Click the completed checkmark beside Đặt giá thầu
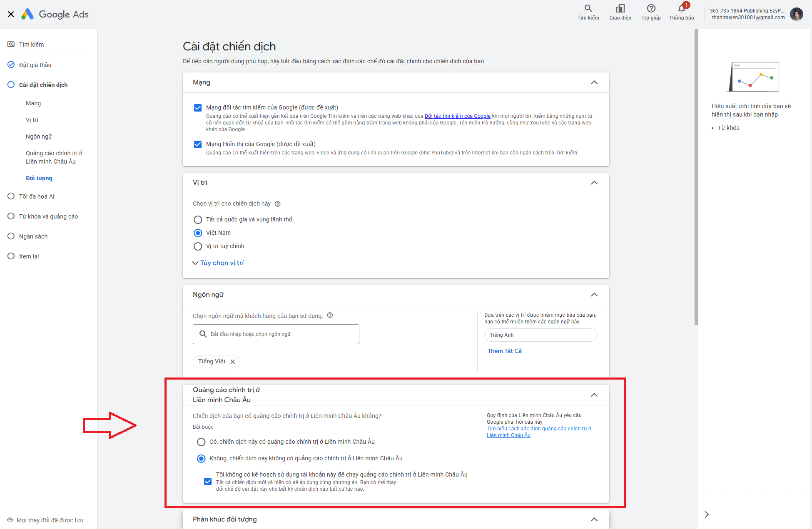812x529 pixels. pyautogui.click(x=11, y=65)
